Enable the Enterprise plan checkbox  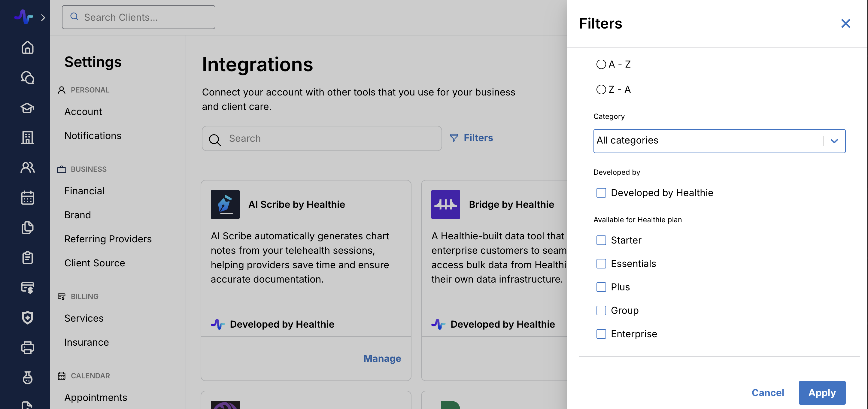[601, 334]
